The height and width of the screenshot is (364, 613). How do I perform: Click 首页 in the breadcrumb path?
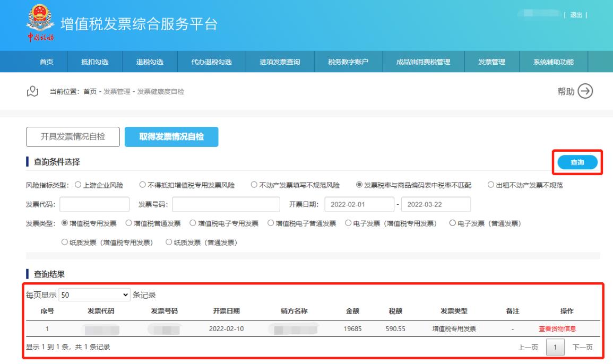point(90,92)
